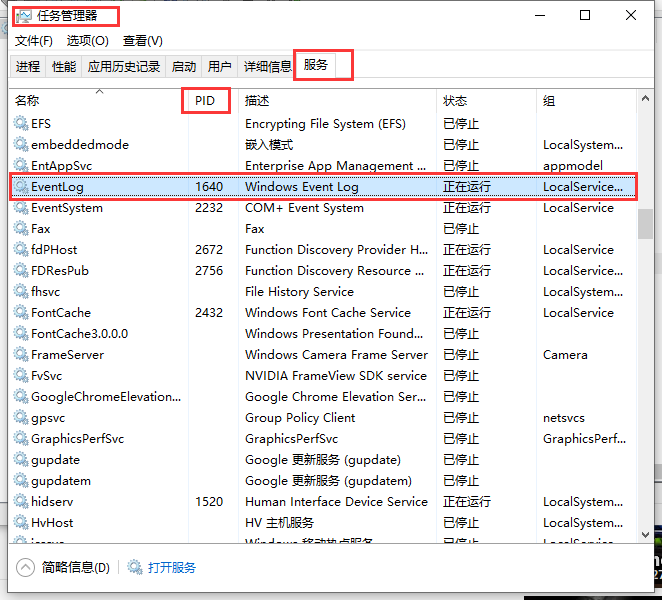Click the scrollbar up arrow
This screenshot has height=600, width=662.
pos(645,98)
